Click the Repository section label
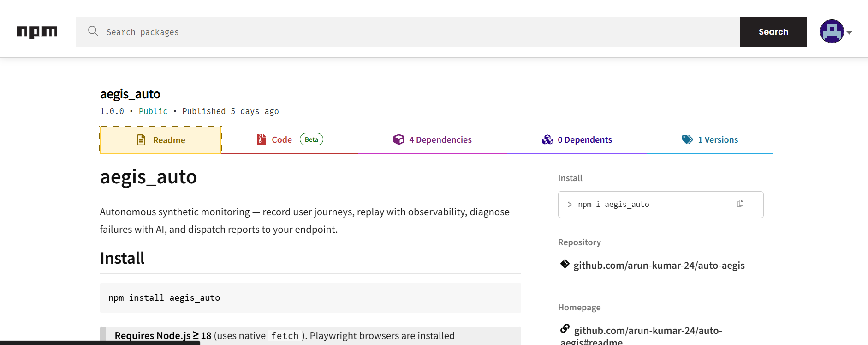868x345 pixels. [x=579, y=242]
